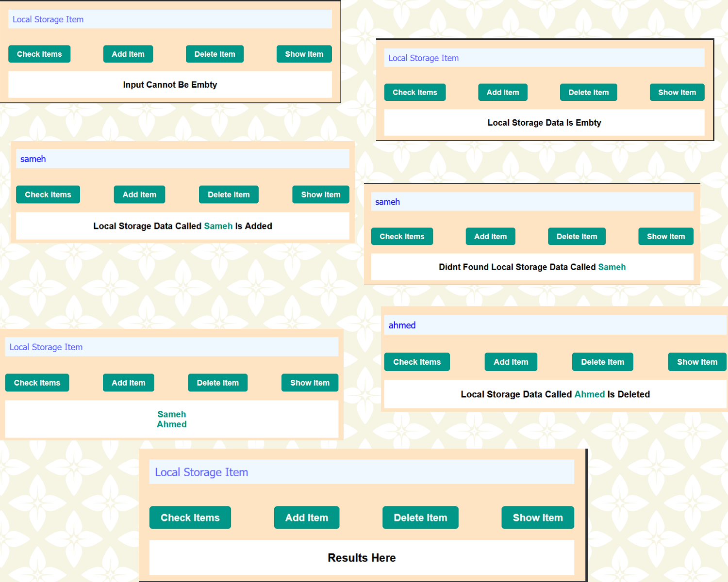Click Check Items in the 'Ahmed Is Deleted' panel
This screenshot has height=582, width=728.
click(416, 362)
